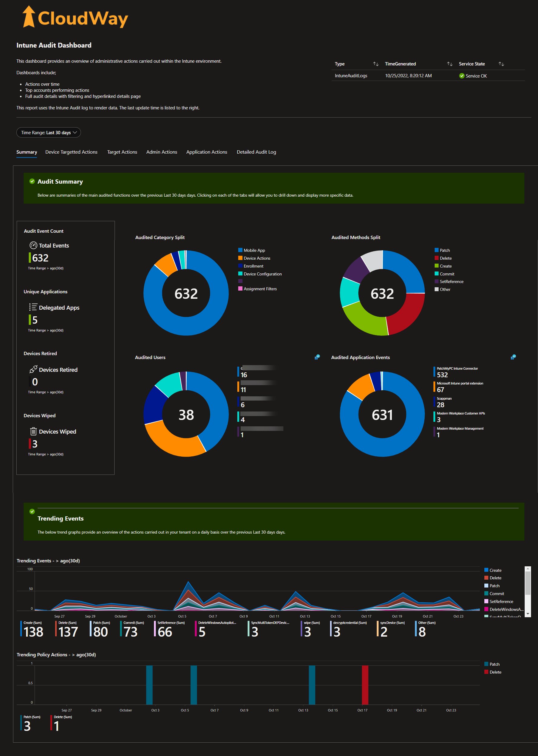The image size is (538, 756).
Task: Click the trash icon beside Devices Wiped
Action: click(33, 431)
